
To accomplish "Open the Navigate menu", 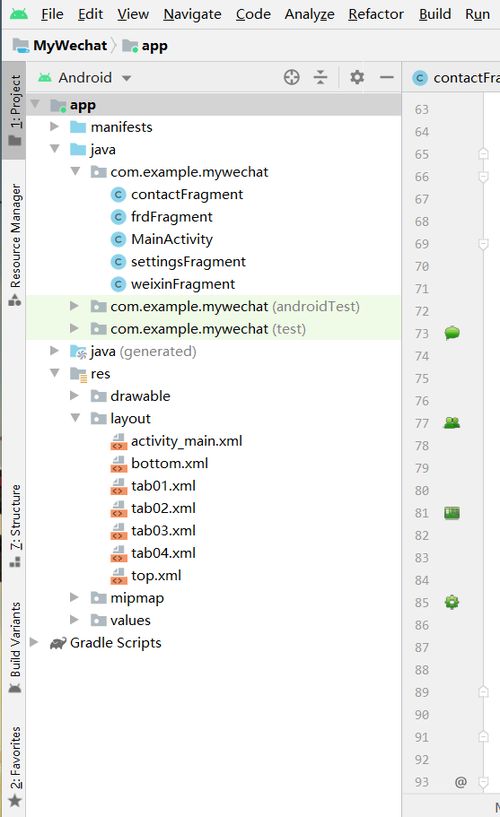I will (x=192, y=14).
